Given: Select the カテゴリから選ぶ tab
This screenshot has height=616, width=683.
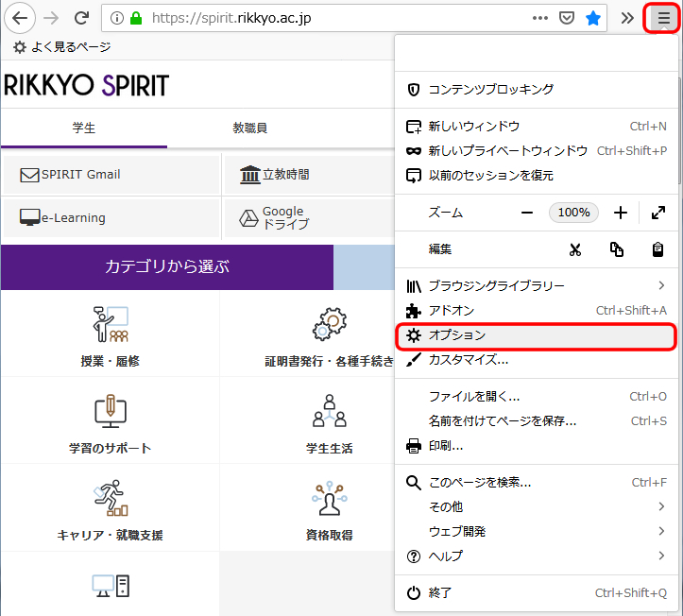Looking at the screenshot, I should coord(167,266).
